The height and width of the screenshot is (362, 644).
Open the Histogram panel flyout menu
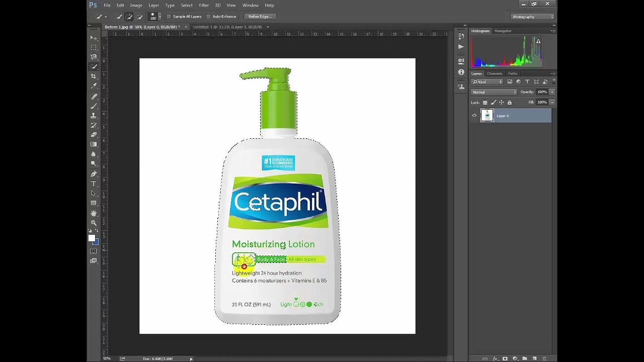coord(553,31)
